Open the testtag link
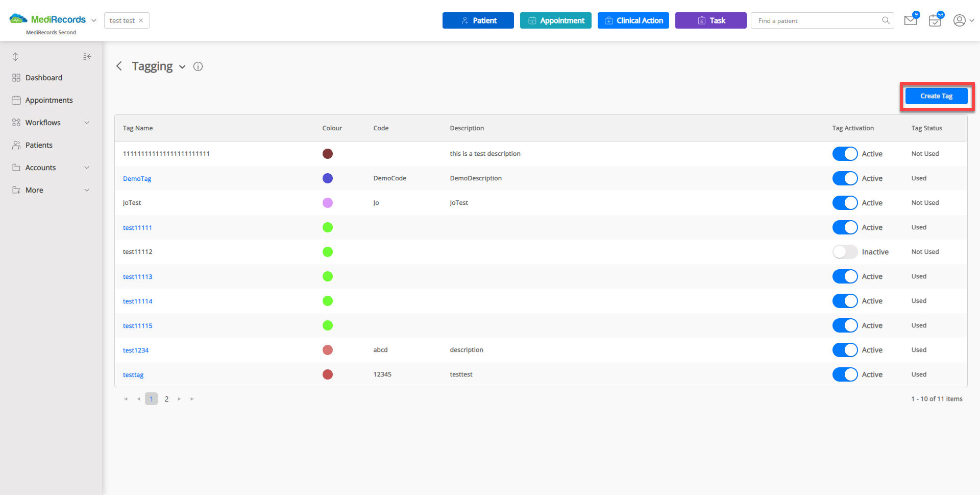Screen dimensions: 980x495 (133, 375)
